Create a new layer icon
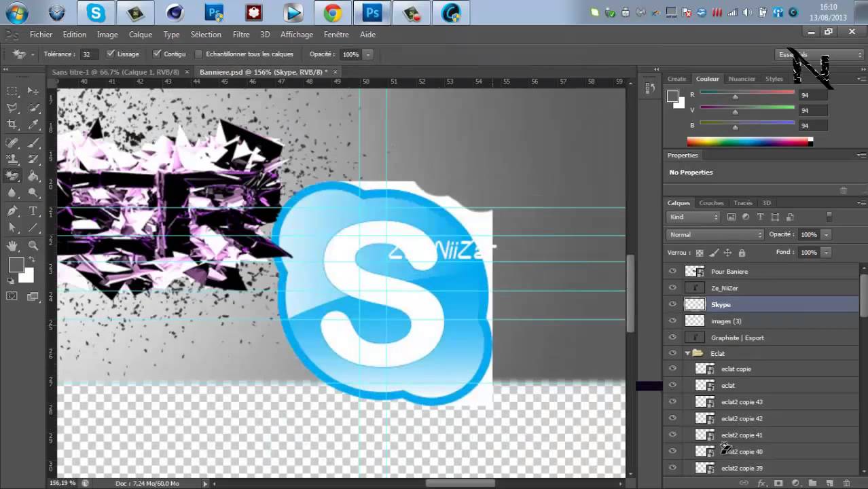Image resolution: width=868 pixels, height=489 pixels. pyautogui.click(x=829, y=483)
